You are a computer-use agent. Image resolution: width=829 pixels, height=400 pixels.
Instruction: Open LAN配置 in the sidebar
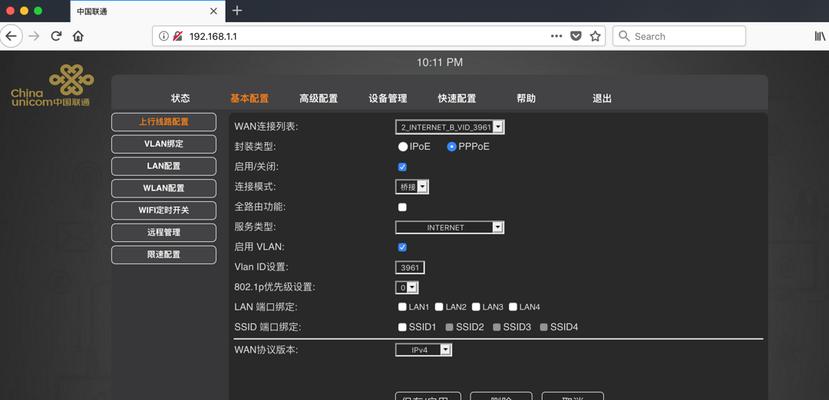[164, 166]
